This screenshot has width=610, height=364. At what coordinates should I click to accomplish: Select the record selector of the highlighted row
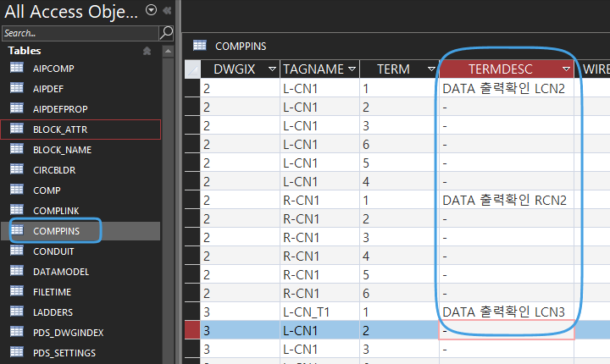tap(192, 330)
